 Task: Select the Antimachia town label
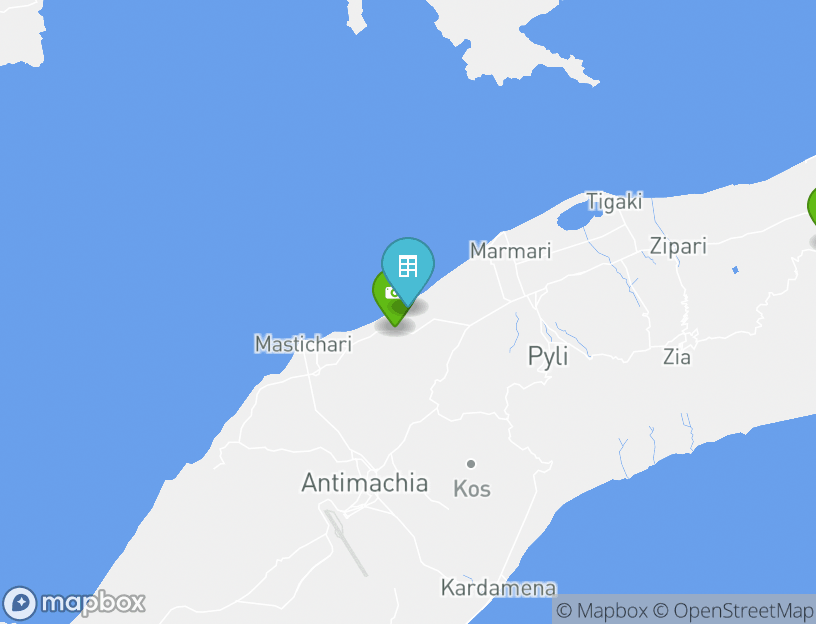click(x=364, y=482)
